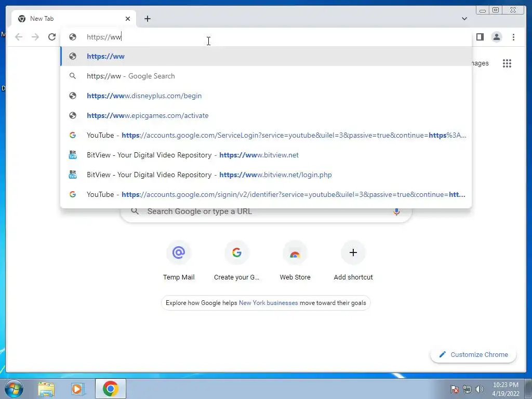Click the network tray icon
532x399 pixels.
[467, 389]
